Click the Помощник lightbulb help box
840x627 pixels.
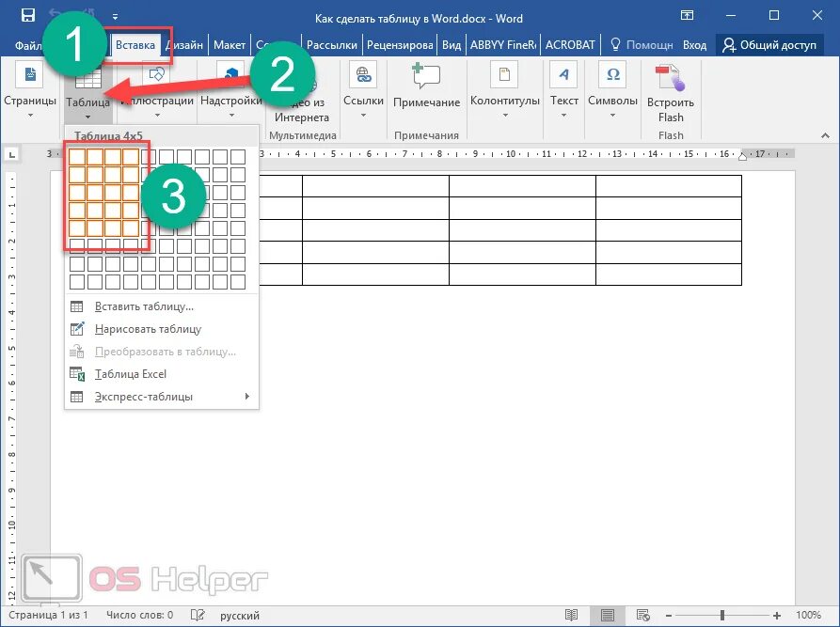click(642, 45)
